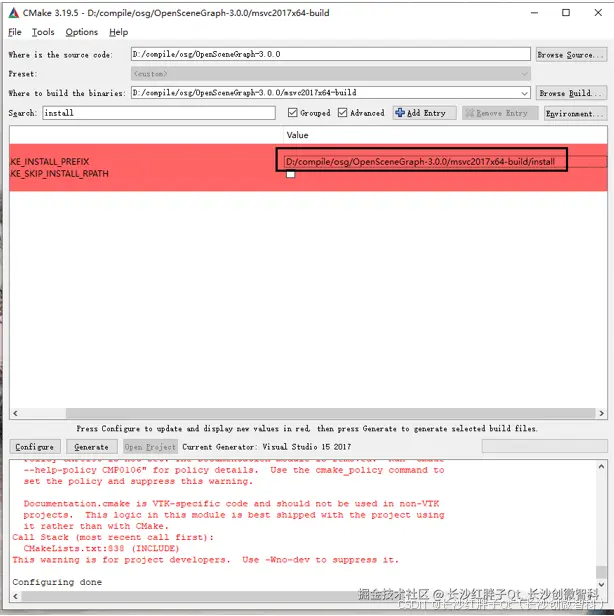
Task: Click the Add Entry plus icon
Action: tap(400, 113)
